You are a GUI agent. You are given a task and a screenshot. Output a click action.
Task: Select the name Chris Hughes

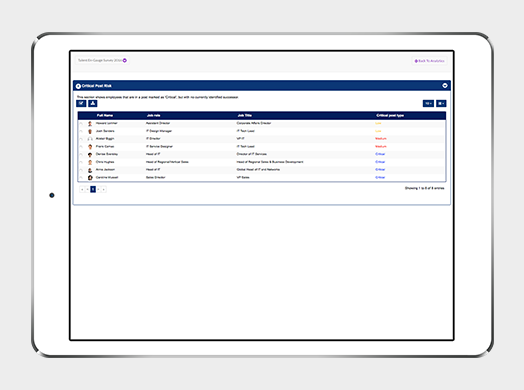[x=105, y=162]
